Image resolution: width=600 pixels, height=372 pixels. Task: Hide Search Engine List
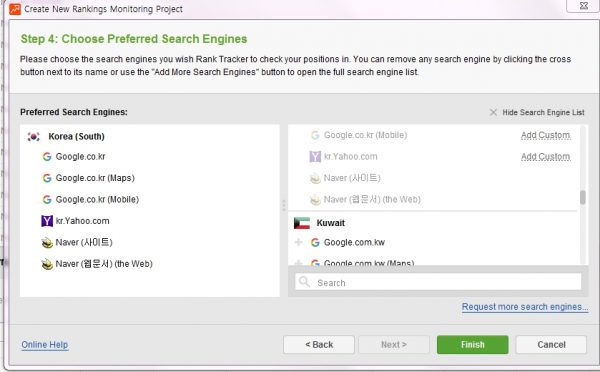coord(543,112)
